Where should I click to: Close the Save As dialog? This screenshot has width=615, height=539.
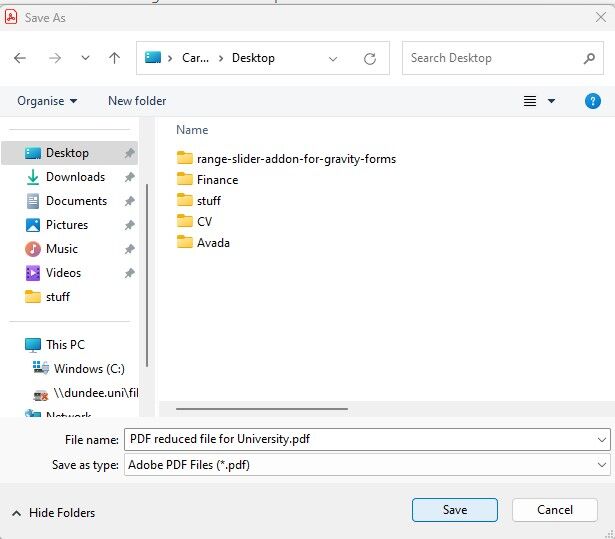click(x=600, y=17)
